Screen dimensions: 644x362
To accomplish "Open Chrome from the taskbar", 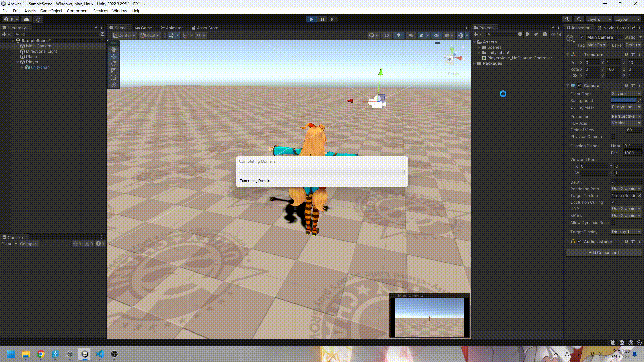I will coord(41,354).
